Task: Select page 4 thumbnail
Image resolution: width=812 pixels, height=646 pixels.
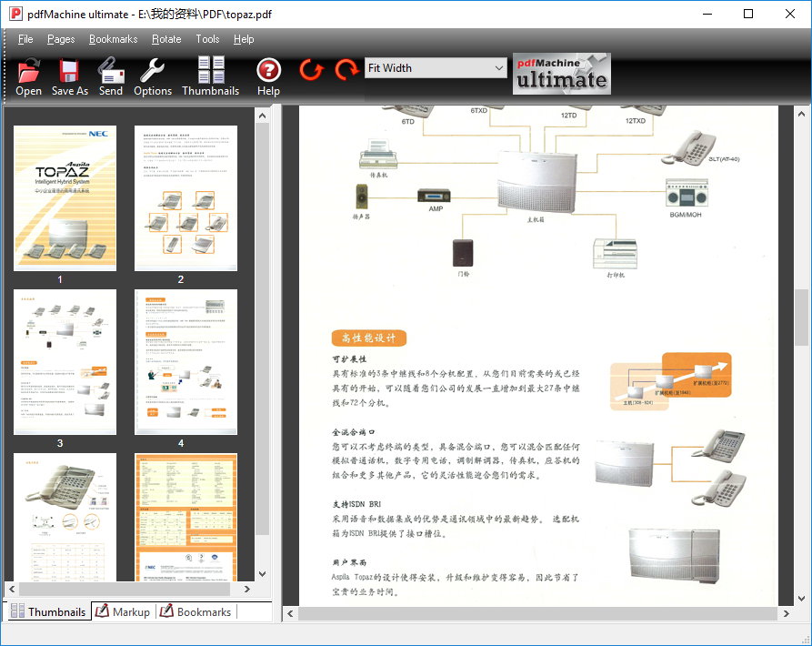Action: pyautogui.click(x=185, y=361)
